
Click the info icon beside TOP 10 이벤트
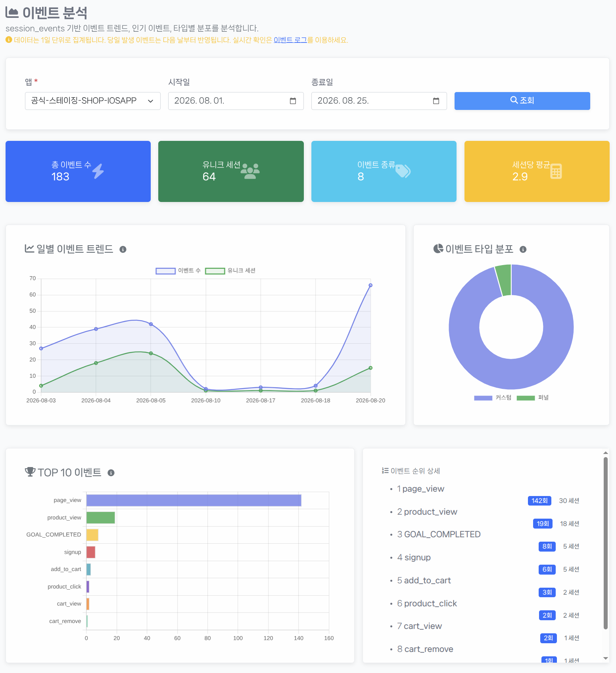pos(111,473)
